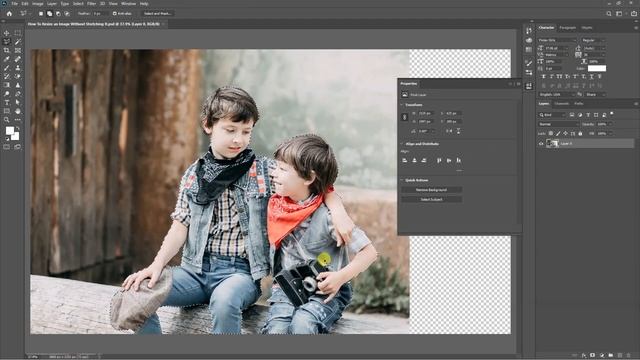Open the Normal blend mode dropdown
The image size is (640, 360).
[x=558, y=124]
